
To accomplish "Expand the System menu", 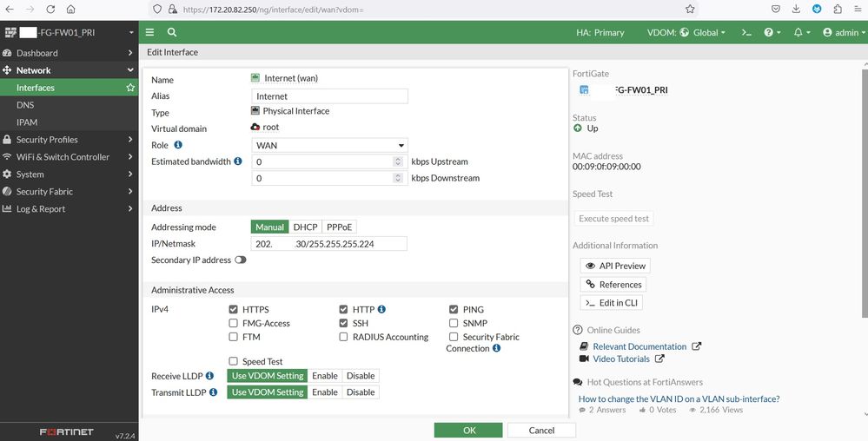I will pos(70,174).
